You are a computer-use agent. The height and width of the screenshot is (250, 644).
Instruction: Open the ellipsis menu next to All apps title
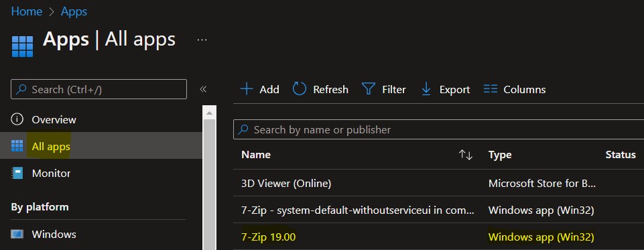point(202,40)
